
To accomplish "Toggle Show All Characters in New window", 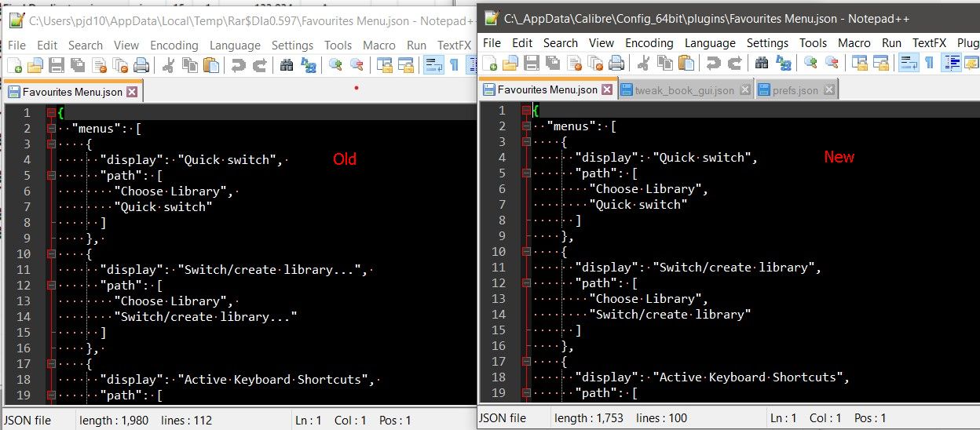I will (x=930, y=63).
